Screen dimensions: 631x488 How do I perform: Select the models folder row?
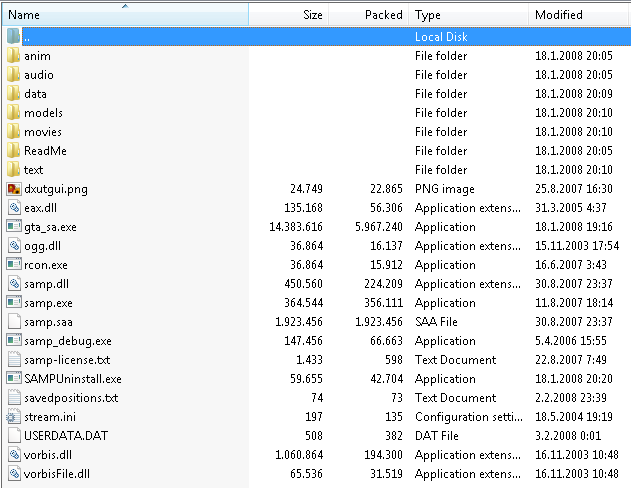click(318, 113)
